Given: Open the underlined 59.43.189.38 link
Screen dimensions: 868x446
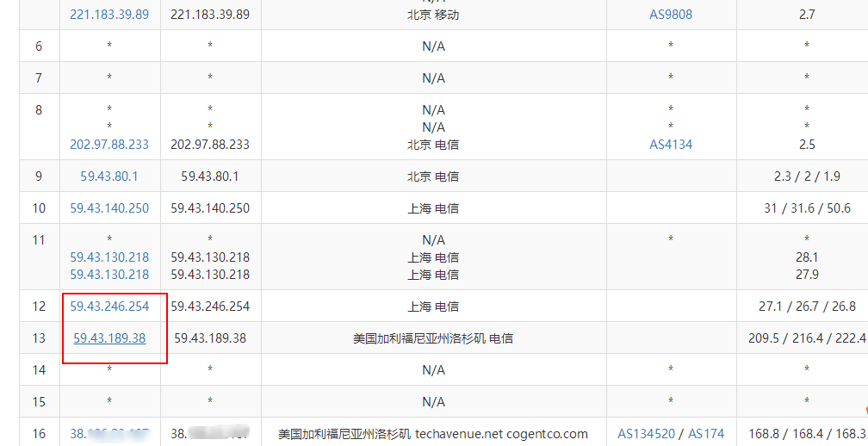Looking at the screenshot, I should (109, 338).
